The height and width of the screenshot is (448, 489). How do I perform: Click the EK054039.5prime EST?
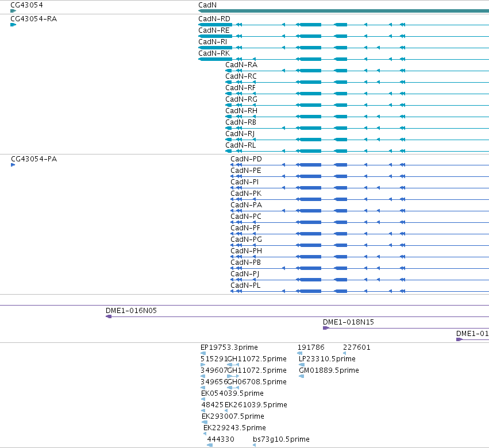point(232,394)
